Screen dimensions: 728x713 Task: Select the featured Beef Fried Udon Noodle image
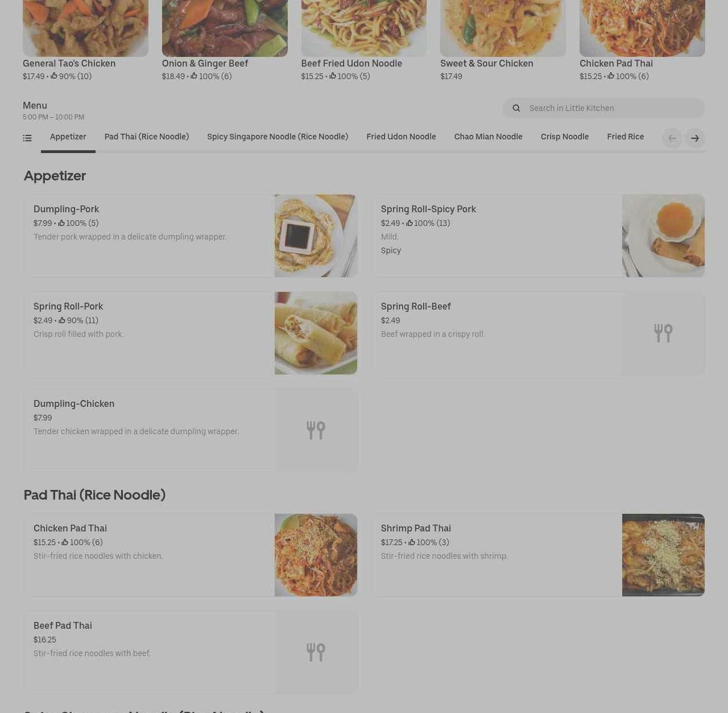click(x=364, y=28)
